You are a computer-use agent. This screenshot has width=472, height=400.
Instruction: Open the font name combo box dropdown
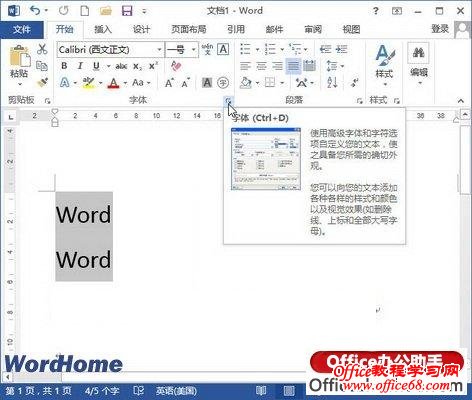coord(159,50)
